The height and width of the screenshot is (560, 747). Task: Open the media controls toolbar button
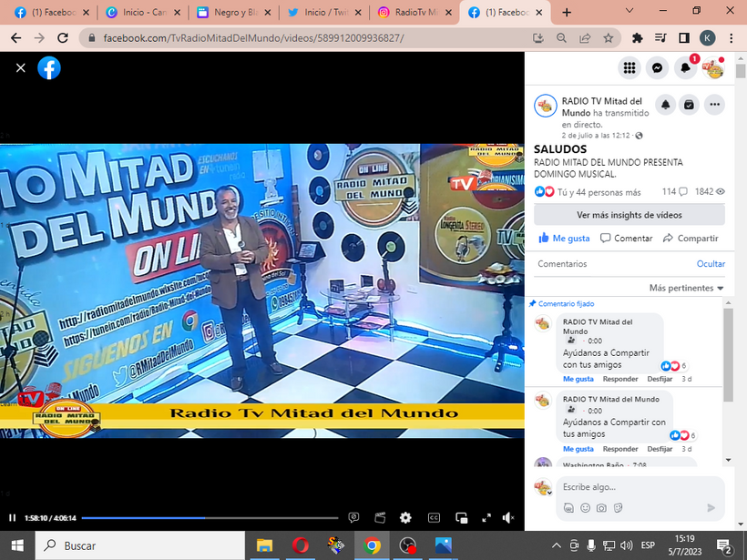click(x=660, y=38)
